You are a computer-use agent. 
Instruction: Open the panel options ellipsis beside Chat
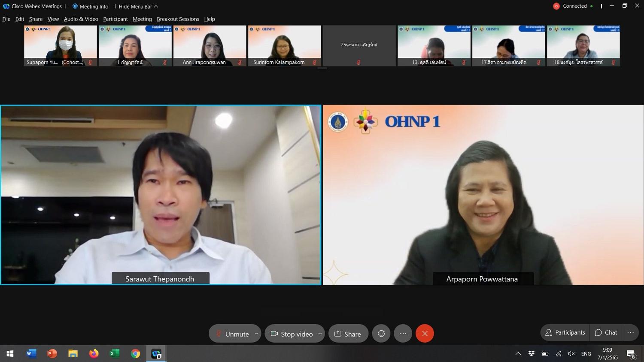630,332
